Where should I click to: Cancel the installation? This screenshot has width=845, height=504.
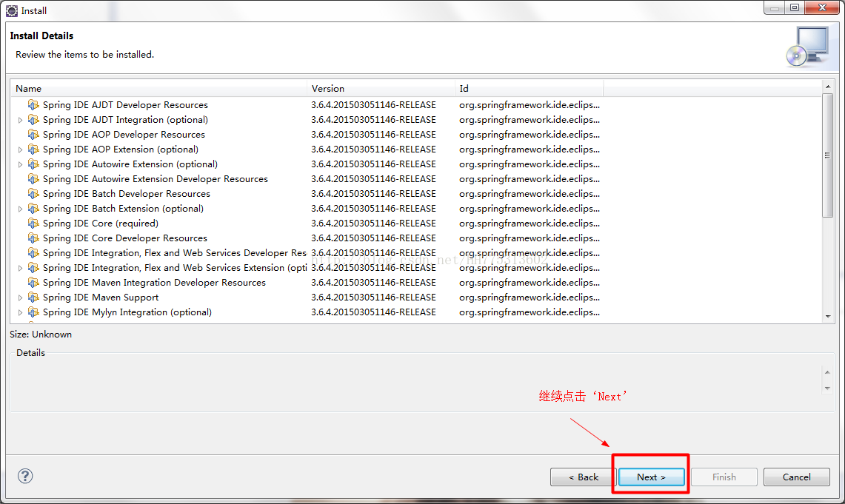[797, 477]
